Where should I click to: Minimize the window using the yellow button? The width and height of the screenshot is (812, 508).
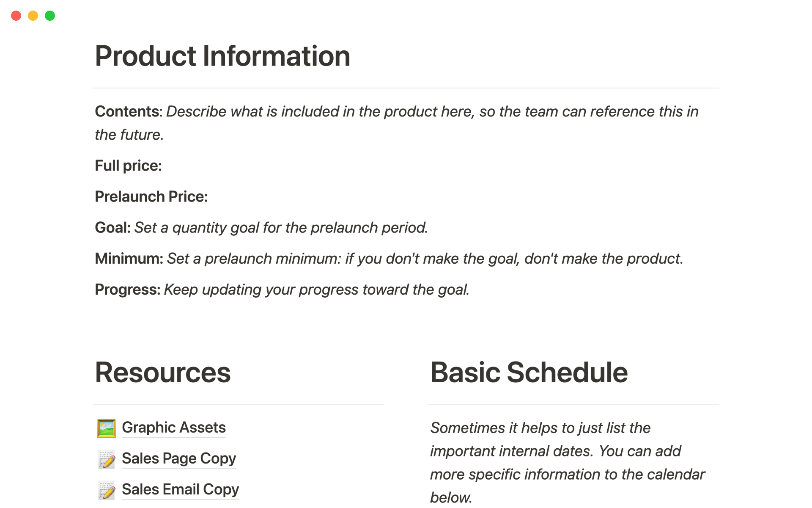[33, 16]
